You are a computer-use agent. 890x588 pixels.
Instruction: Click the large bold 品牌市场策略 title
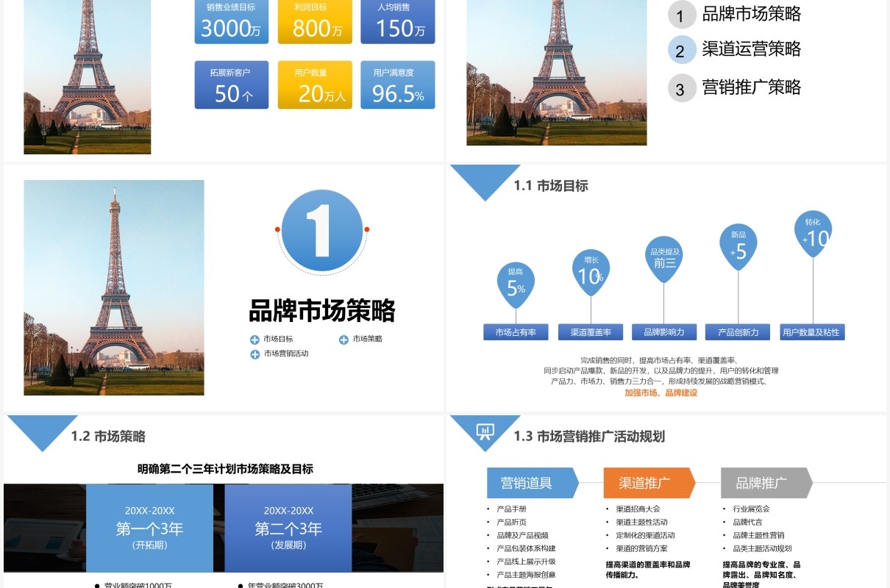322,311
